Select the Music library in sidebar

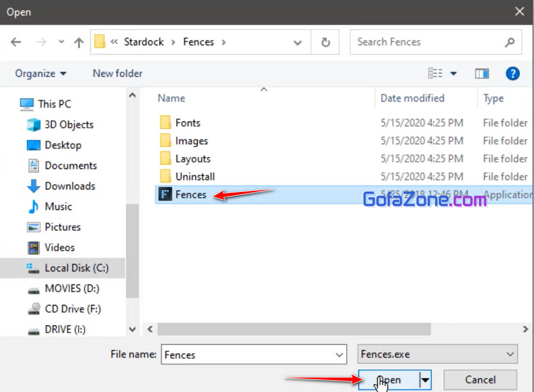pyautogui.click(x=58, y=207)
